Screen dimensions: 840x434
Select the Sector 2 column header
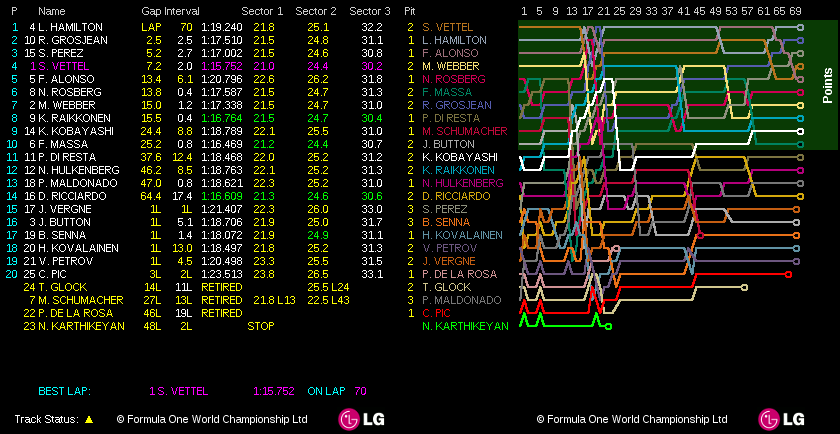pos(316,11)
